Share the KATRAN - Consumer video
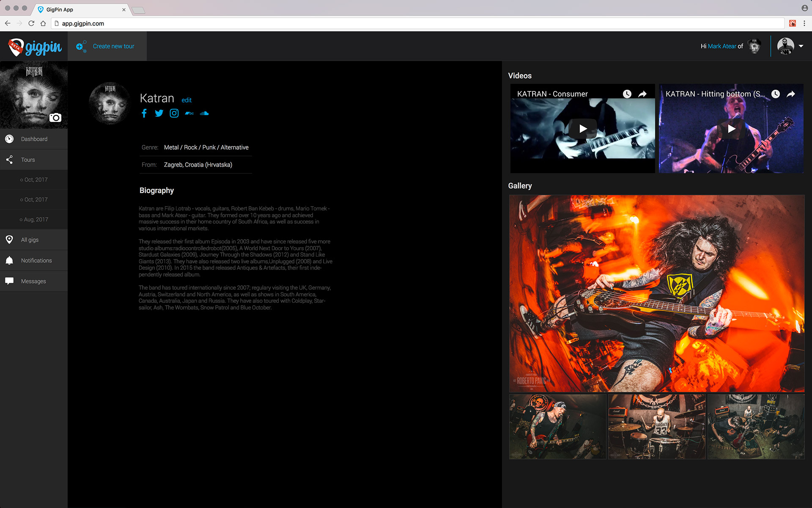The height and width of the screenshot is (508, 812). [x=642, y=94]
